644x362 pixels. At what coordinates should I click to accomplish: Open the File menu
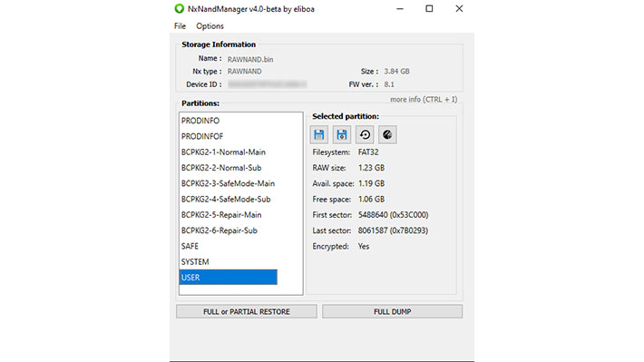[180, 26]
